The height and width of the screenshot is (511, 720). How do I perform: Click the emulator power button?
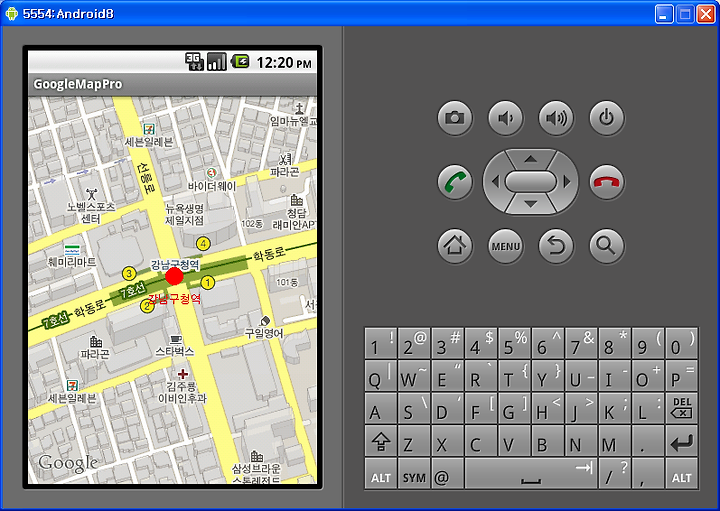607,118
